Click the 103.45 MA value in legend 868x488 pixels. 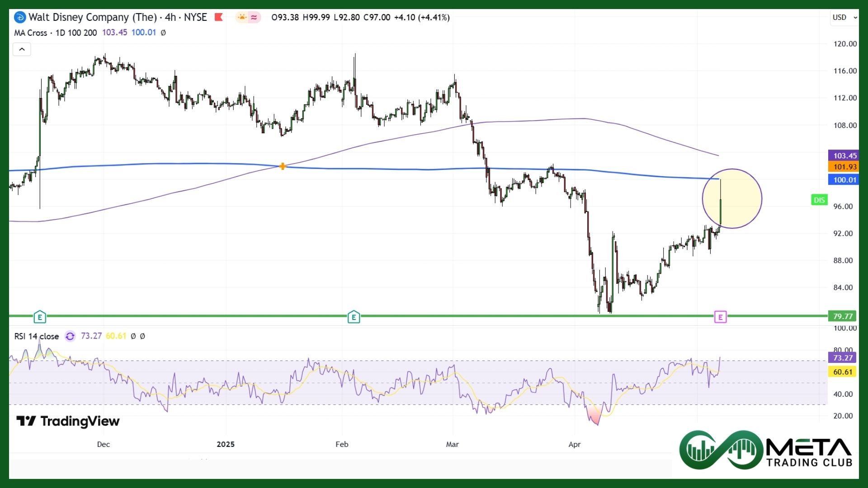114,33
